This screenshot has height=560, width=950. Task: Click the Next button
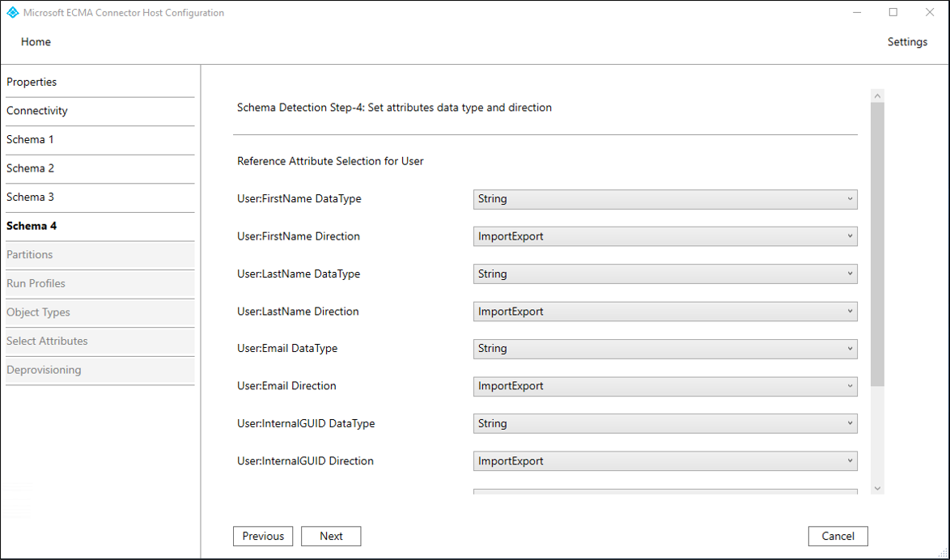click(330, 536)
